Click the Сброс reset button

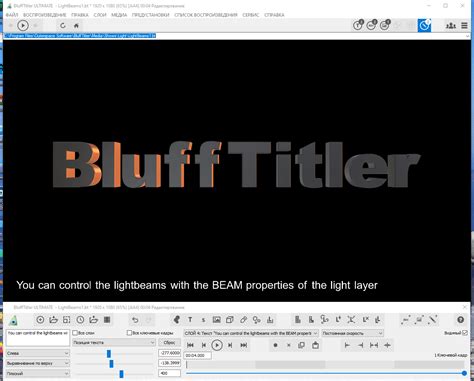coord(169,342)
